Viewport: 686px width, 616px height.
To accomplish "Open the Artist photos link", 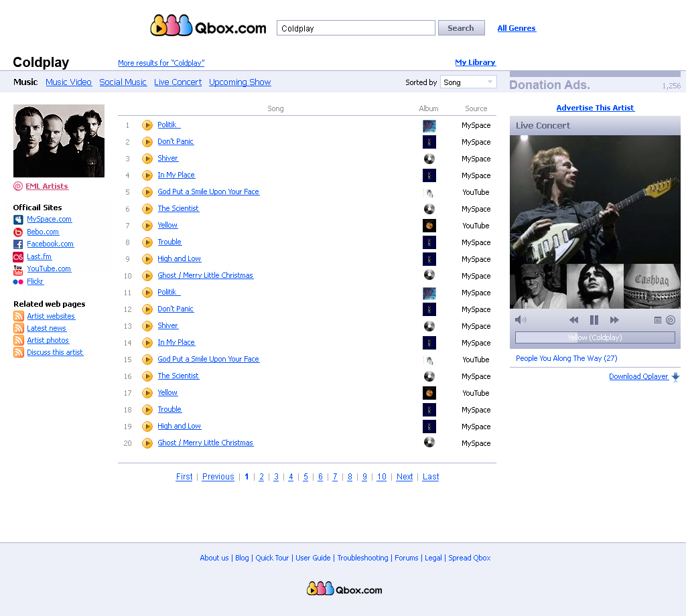I will coord(48,340).
